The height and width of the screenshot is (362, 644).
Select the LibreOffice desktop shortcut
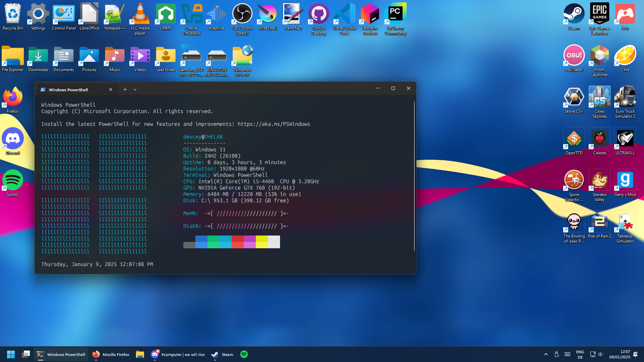coord(89,17)
